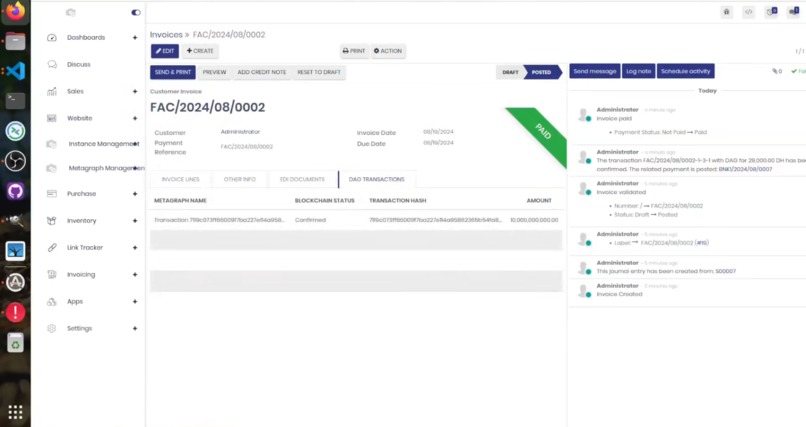The width and height of the screenshot is (806, 427).
Task: Open OBS Studio from the dock
Action: (x=15, y=161)
